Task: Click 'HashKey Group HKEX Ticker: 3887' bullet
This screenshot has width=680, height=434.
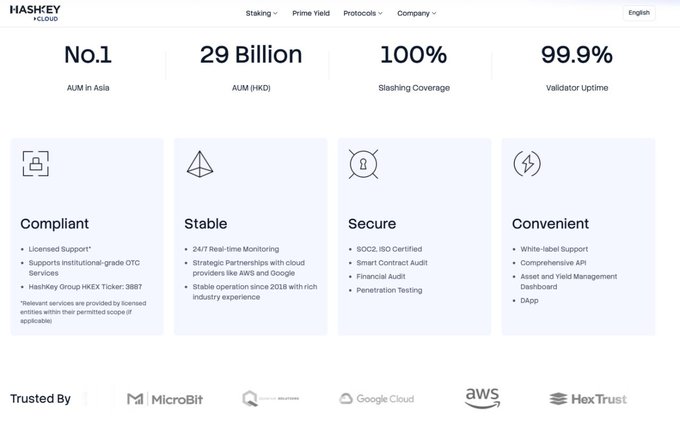Action: coord(85,287)
